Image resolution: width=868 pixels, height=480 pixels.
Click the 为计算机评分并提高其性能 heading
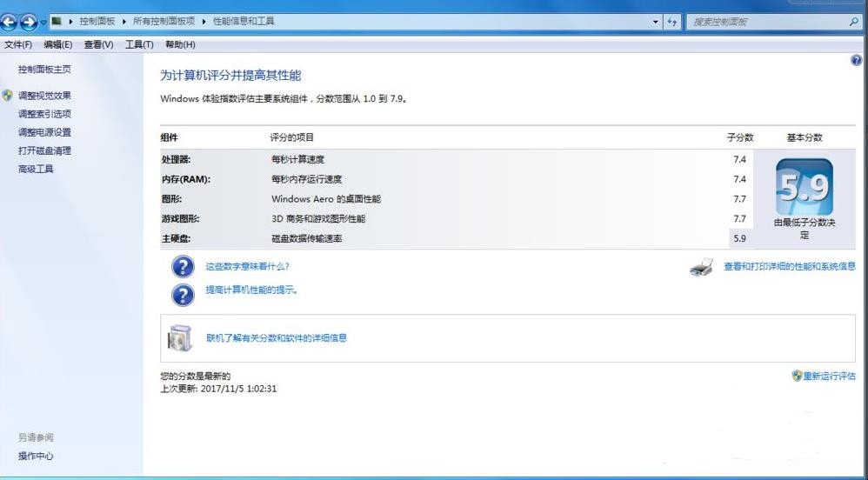click(230, 76)
